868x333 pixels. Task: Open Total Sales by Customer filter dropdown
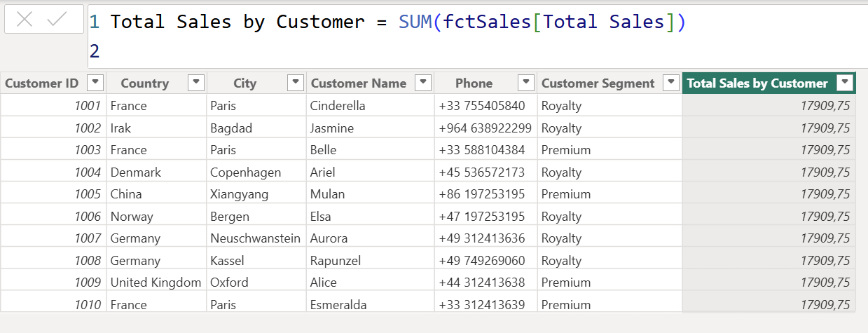(846, 83)
